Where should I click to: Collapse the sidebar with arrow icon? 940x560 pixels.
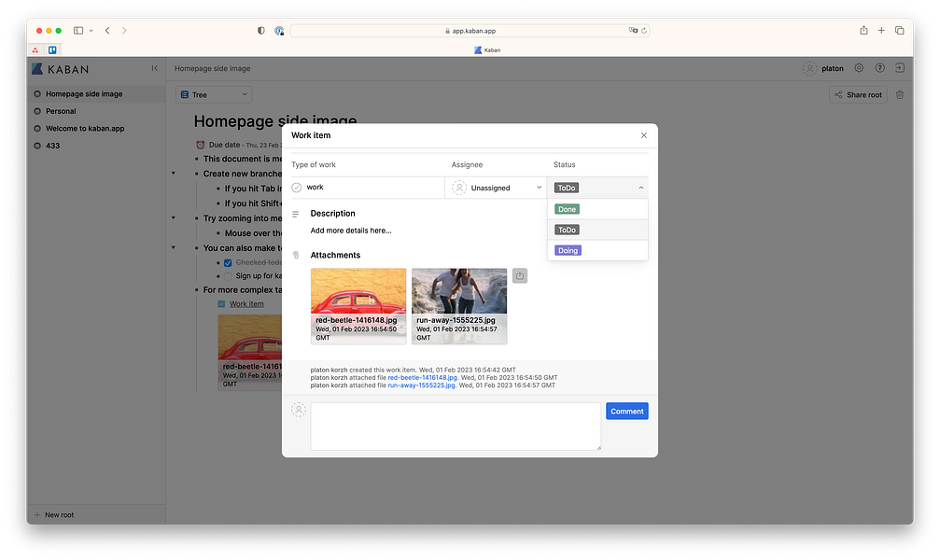(155, 68)
